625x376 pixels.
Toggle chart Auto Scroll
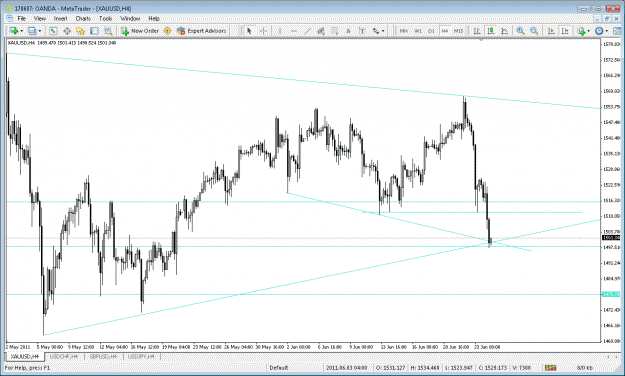(551, 31)
